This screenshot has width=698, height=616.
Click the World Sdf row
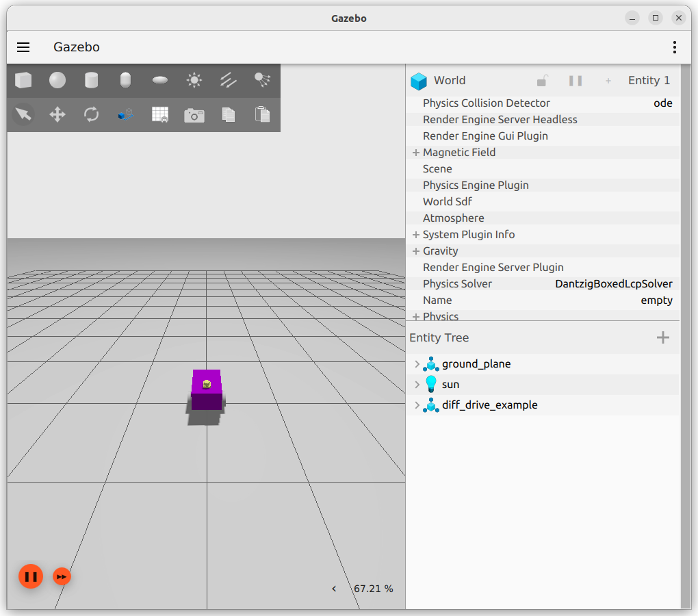pos(543,202)
